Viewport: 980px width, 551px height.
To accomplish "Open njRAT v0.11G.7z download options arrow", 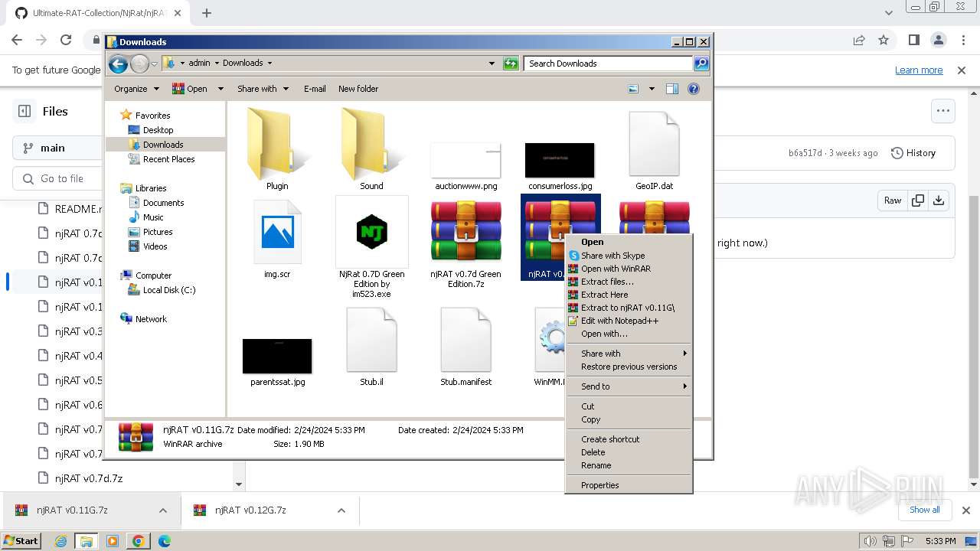I will click(x=162, y=510).
